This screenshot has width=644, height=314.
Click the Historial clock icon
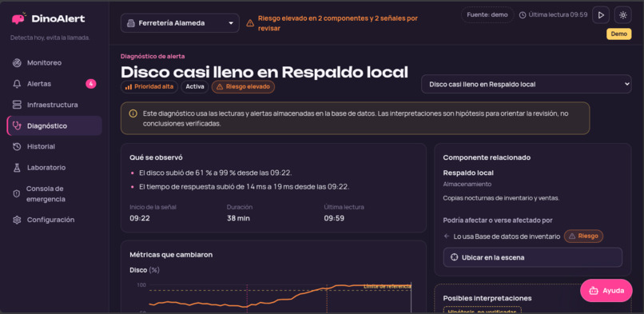pyautogui.click(x=17, y=146)
